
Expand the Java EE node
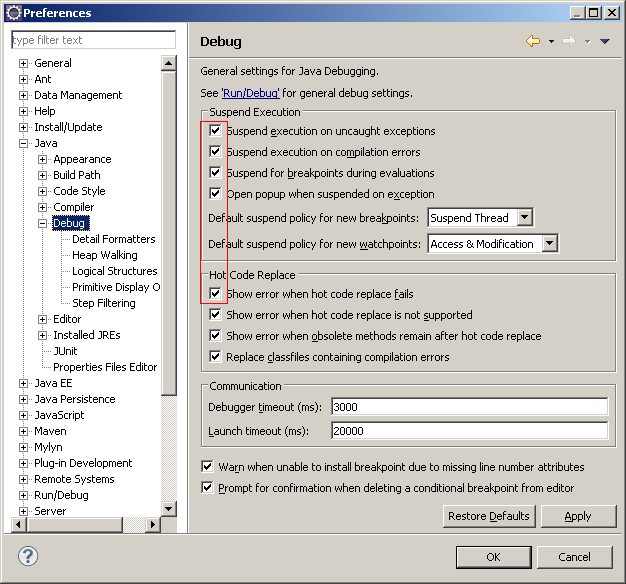pyautogui.click(x=23, y=383)
